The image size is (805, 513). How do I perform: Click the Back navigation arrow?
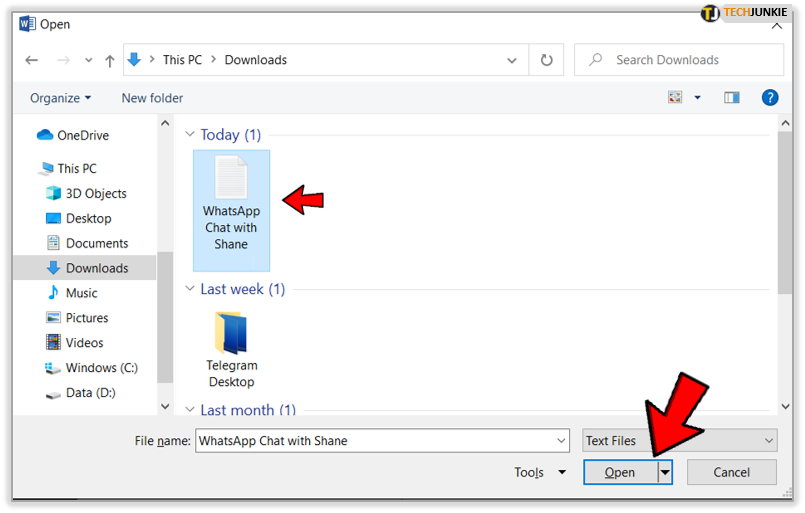(31, 60)
